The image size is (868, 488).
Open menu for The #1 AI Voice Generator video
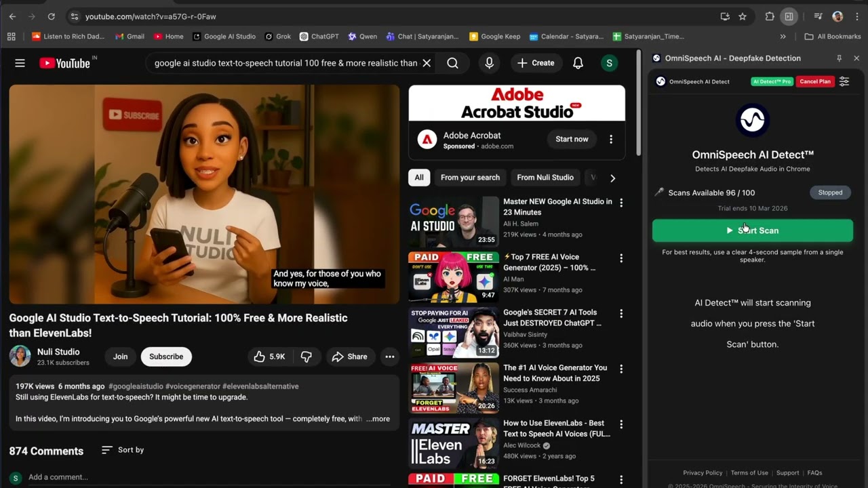tap(620, 369)
